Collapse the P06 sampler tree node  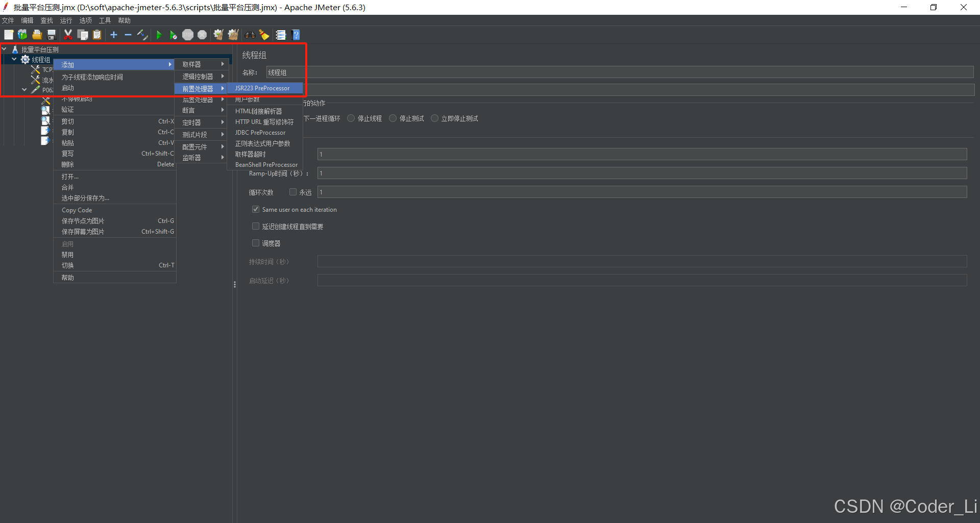coord(24,90)
